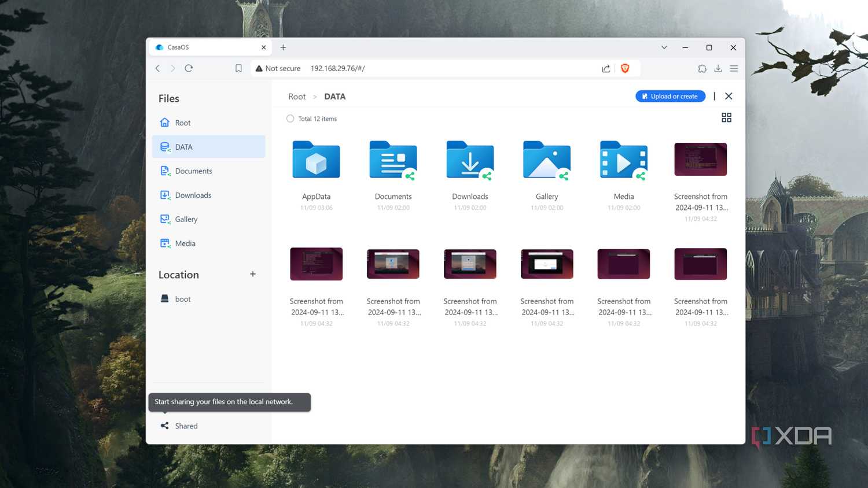Viewport: 868px width, 488px height.
Task: Open a new browser tab
Action: [x=283, y=47]
